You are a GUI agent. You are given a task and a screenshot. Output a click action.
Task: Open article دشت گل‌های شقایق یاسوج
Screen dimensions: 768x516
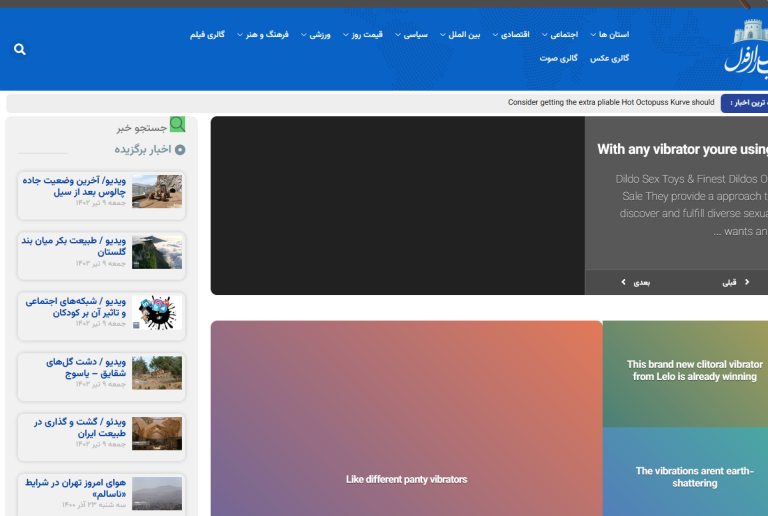coord(86,367)
